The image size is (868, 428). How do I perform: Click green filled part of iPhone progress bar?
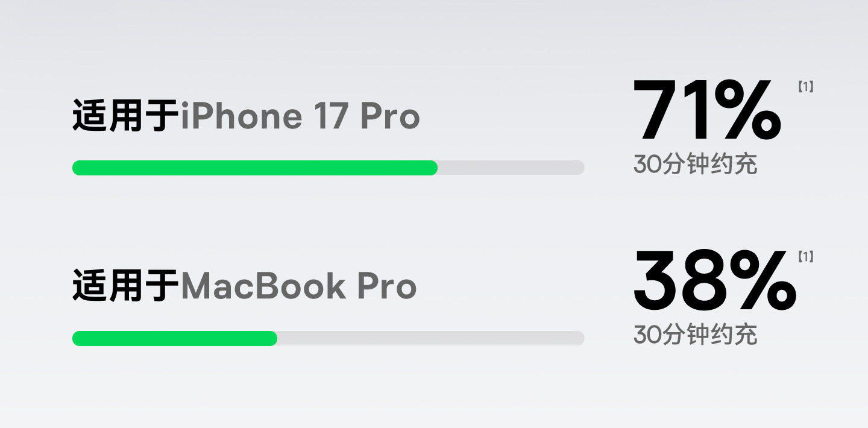254,168
